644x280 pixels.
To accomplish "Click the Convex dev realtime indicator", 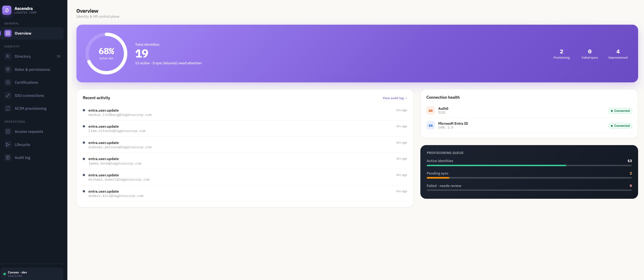I will (x=32, y=274).
